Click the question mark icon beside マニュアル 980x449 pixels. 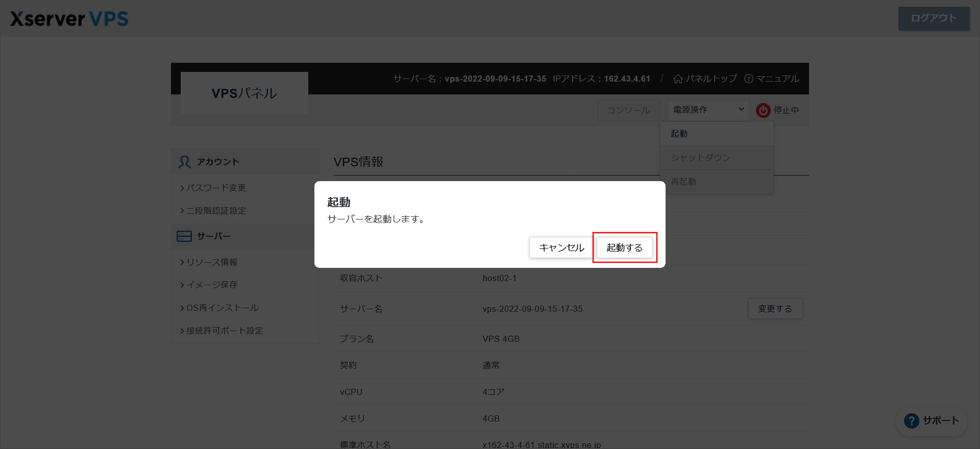pyautogui.click(x=749, y=79)
